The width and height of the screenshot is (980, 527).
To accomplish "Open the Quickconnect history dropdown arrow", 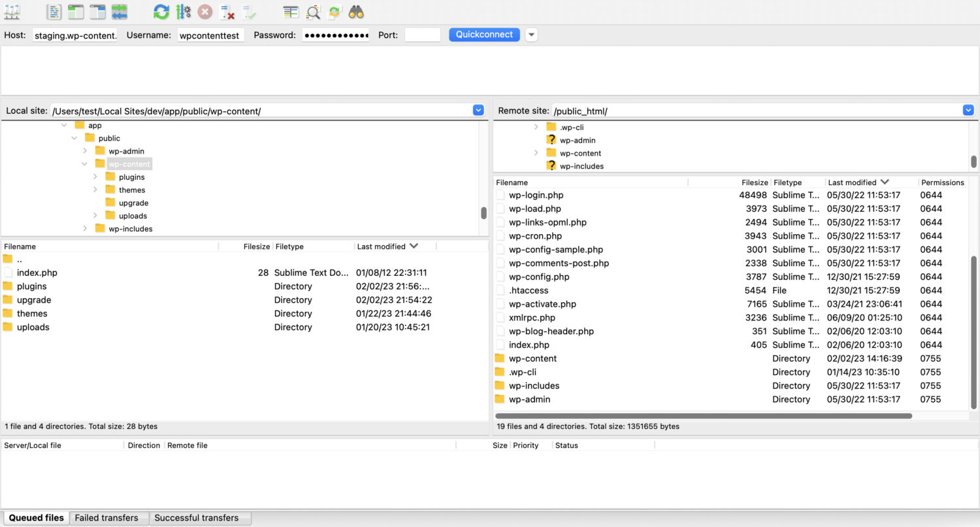I will click(x=531, y=35).
